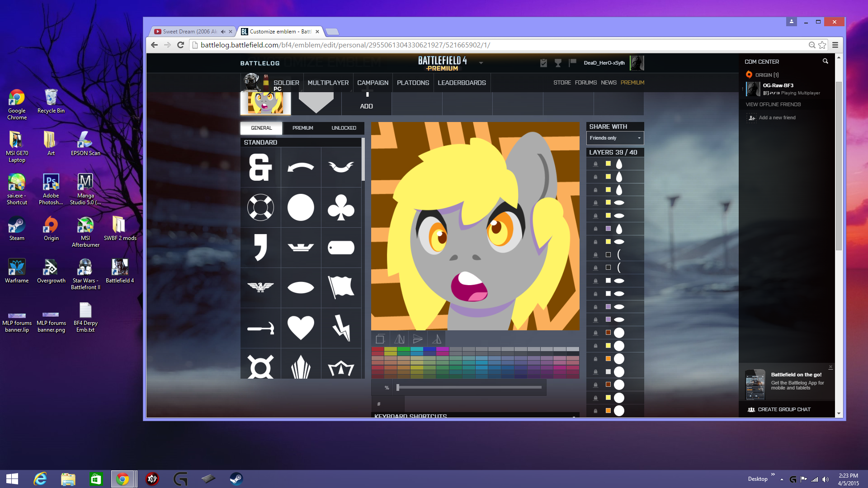Click the Steam taskbar icon
This screenshot has width=868, height=488.
237,478
